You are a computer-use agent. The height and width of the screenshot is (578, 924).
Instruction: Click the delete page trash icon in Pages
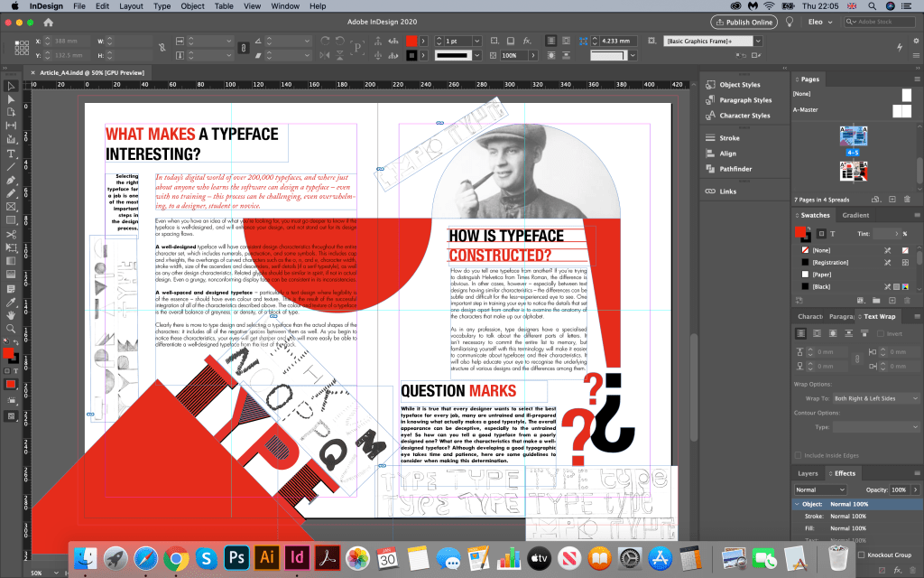[909, 200]
